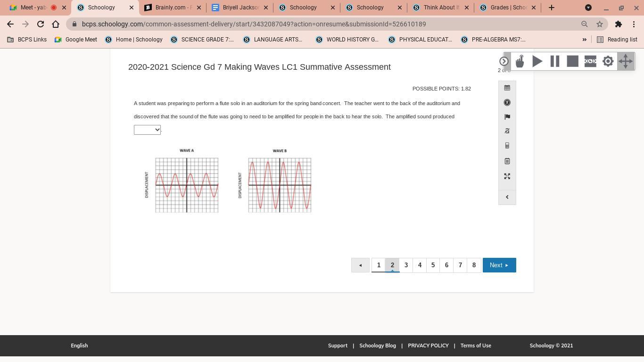Stop the text-to-speech reader
The width and height of the screenshot is (644, 362).
pos(572,61)
